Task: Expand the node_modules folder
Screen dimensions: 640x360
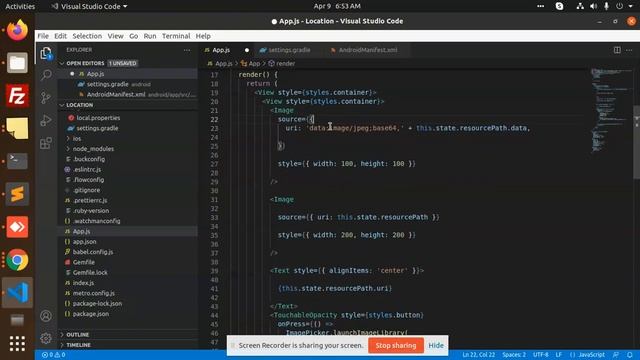Action: pyautogui.click(x=93, y=149)
